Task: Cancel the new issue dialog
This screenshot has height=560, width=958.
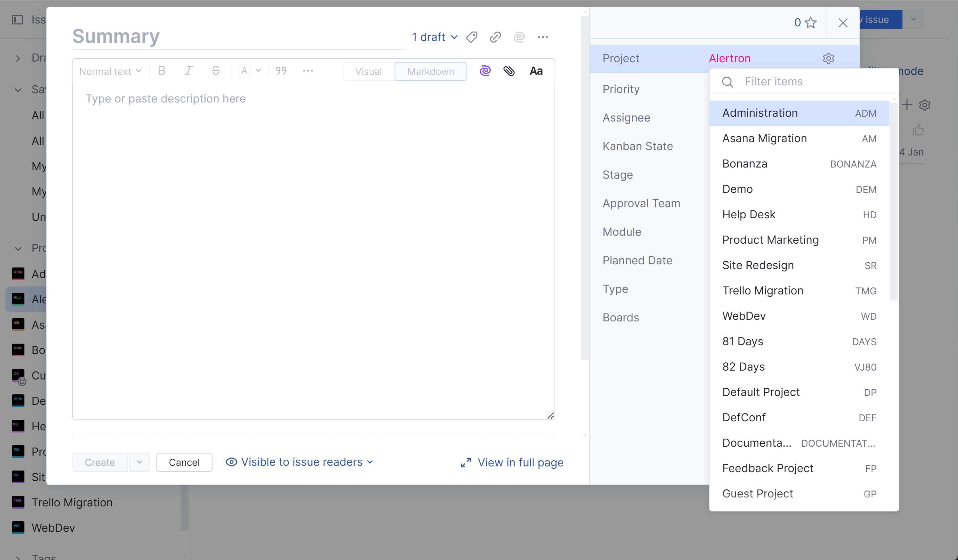Action: tap(184, 462)
